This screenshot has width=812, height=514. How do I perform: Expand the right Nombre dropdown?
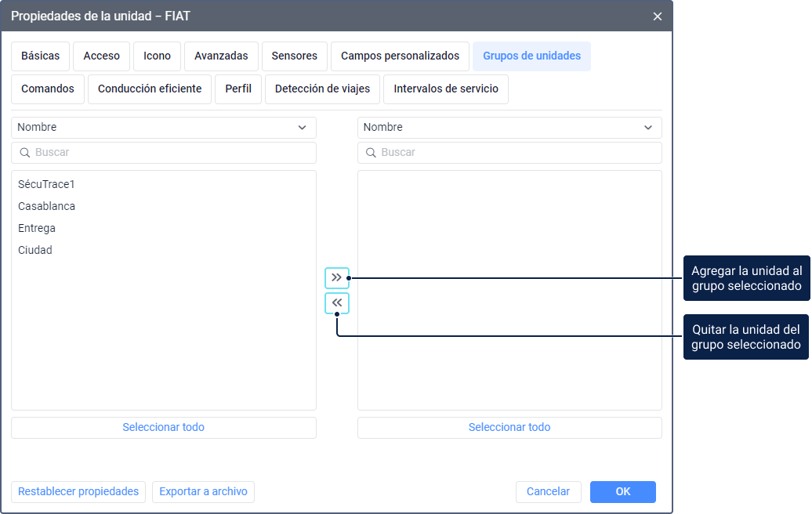tap(509, 128)
